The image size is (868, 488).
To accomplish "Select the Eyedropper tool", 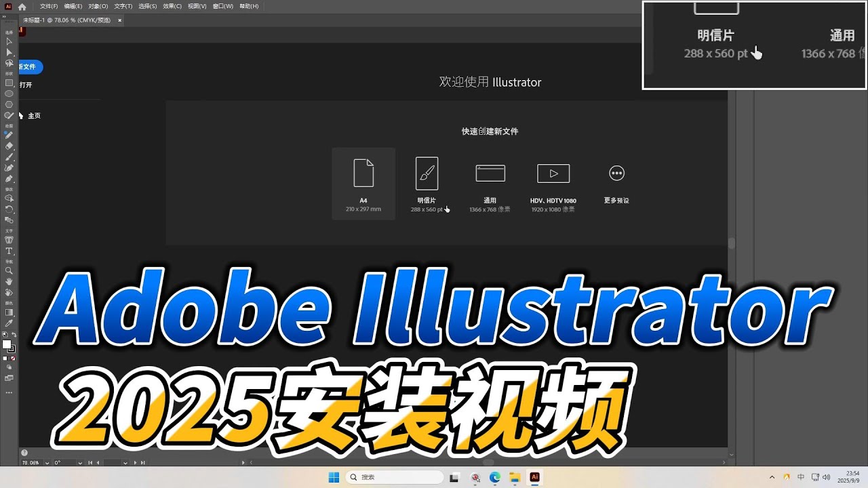I will (x=9, y=323).
